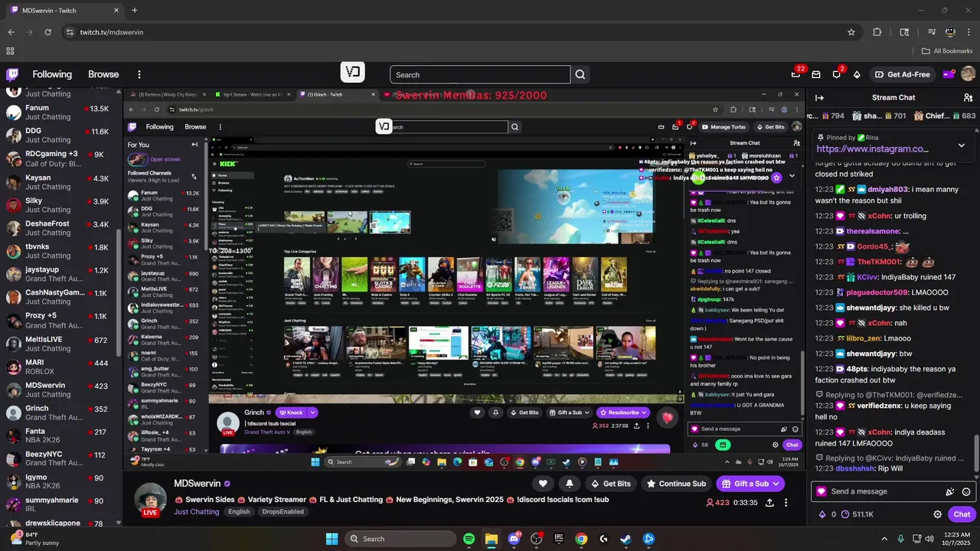Click the Get Ad-Free button
Image resolution: width=980 pixels, height=551 pixels.
[902, 74]
